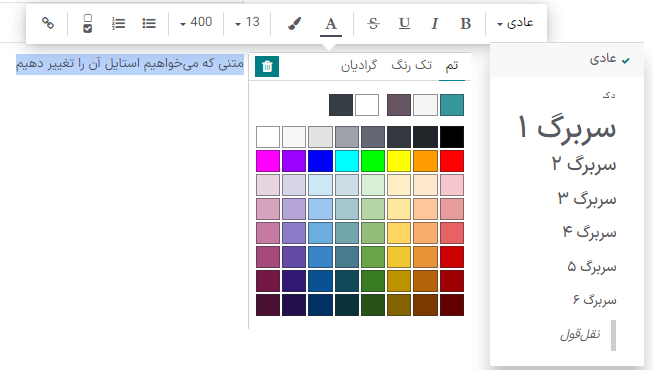Choose the small کد code style

pos(609,95)
